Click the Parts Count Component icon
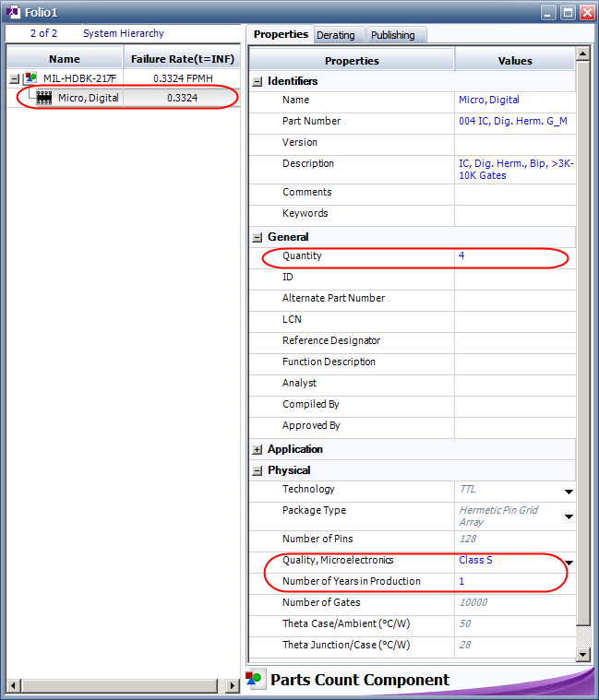This screenshot has height=700, width=599. tap(255, 680)
